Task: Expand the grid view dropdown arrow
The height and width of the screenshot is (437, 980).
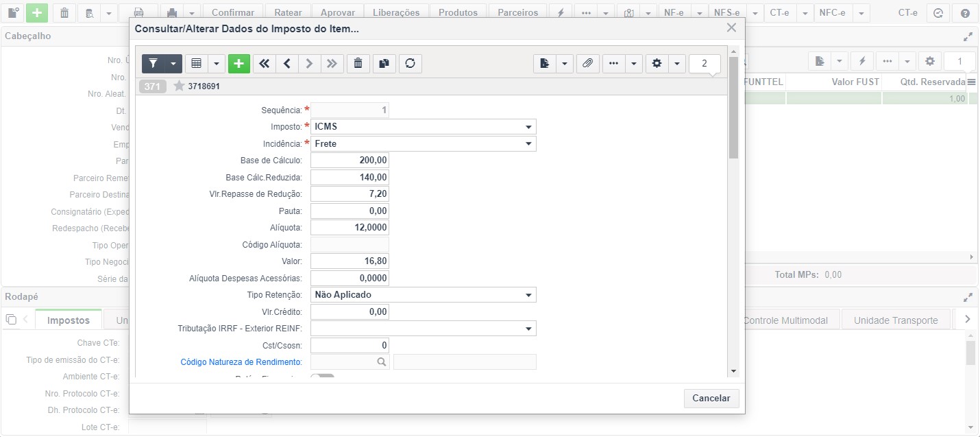Action: tap(217, 63)
